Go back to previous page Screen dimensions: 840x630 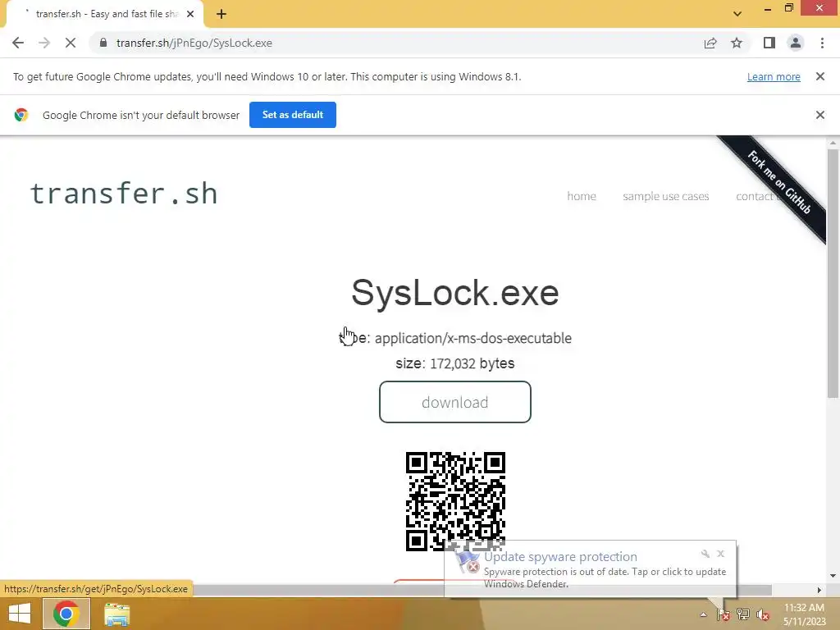click(x=18, y=43)
